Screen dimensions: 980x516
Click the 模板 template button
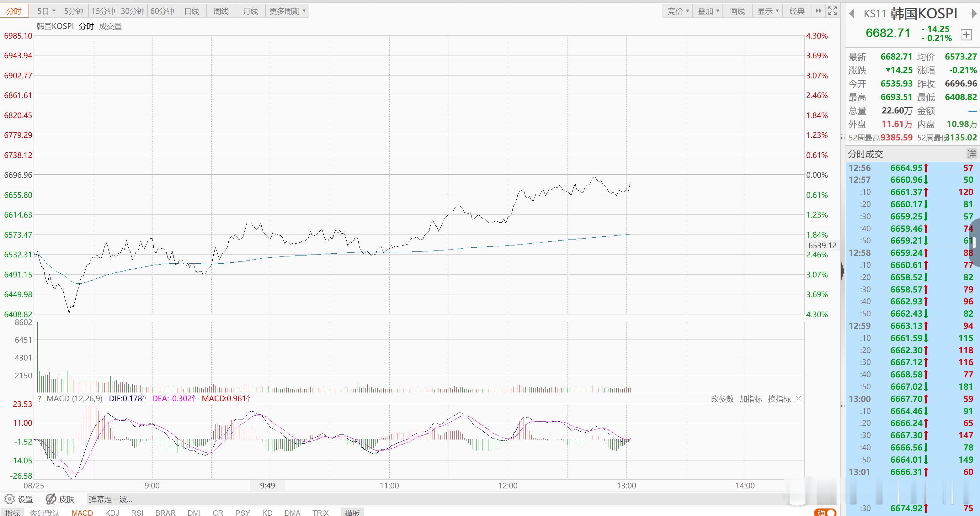click(x=352, y=513)
